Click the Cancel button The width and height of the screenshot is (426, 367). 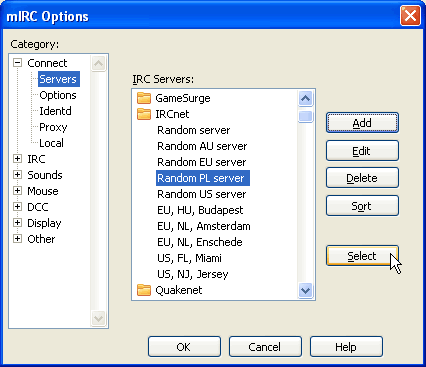pyautogui.click(x=265, y=347)
